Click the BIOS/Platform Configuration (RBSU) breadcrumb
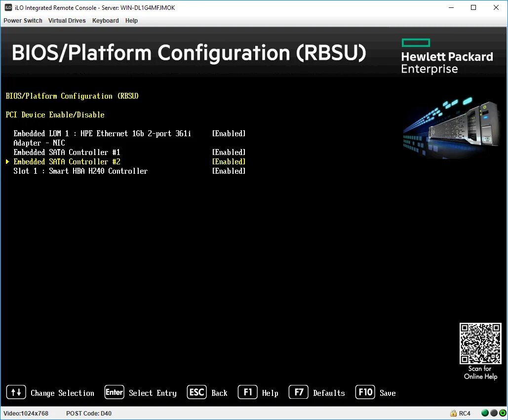This screenshot has height=420, width=508. [x=72, y=96]
